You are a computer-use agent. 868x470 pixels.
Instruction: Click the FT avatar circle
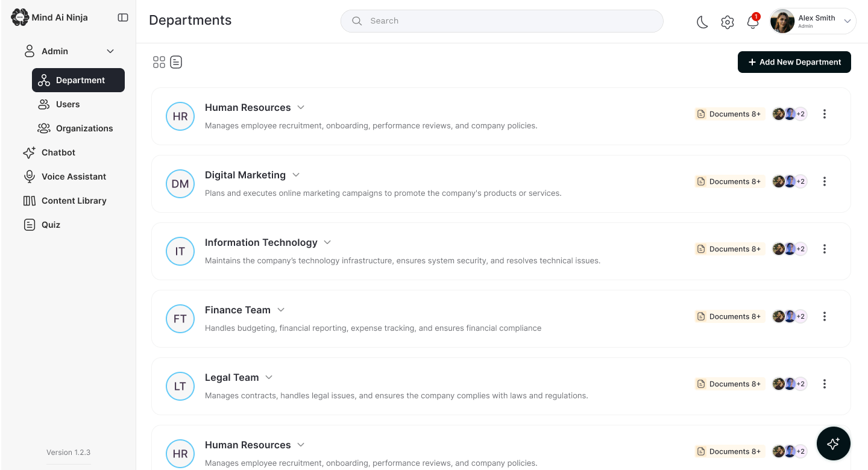click(x=180, y=319)
